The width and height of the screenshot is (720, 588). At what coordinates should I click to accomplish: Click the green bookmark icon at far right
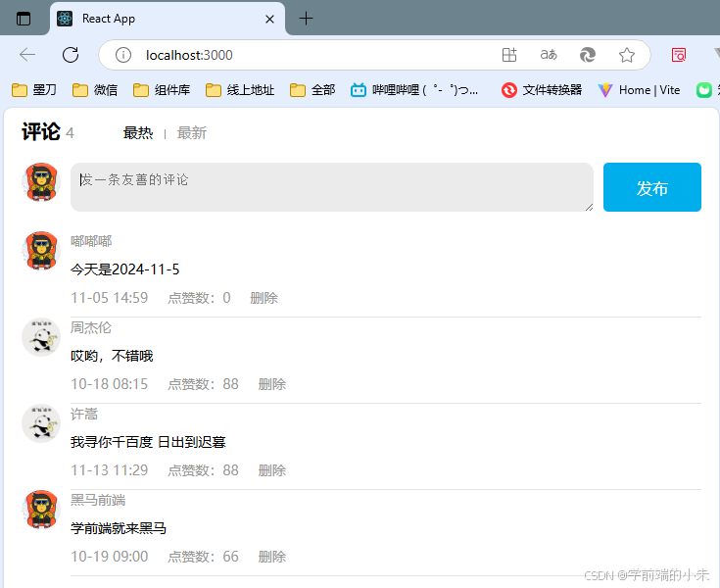[x=704, y=89]
